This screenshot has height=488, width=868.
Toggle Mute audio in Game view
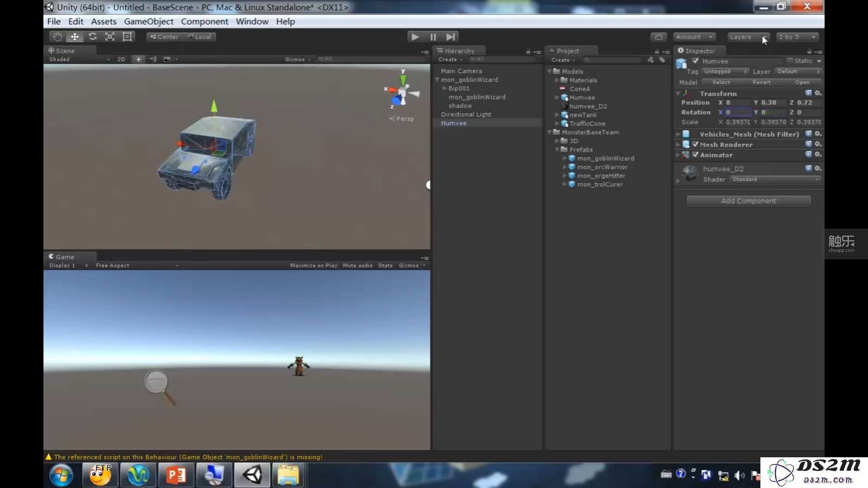tap(358, 266)
